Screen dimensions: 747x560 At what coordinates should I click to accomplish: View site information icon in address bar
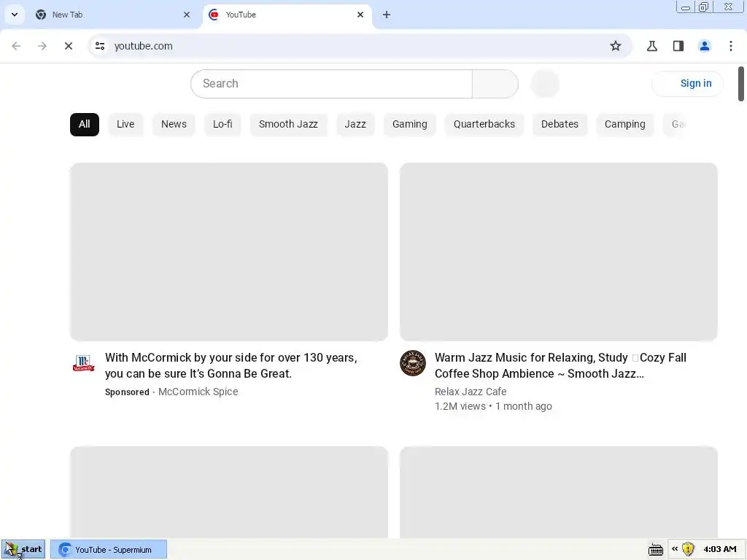(100, 46)
